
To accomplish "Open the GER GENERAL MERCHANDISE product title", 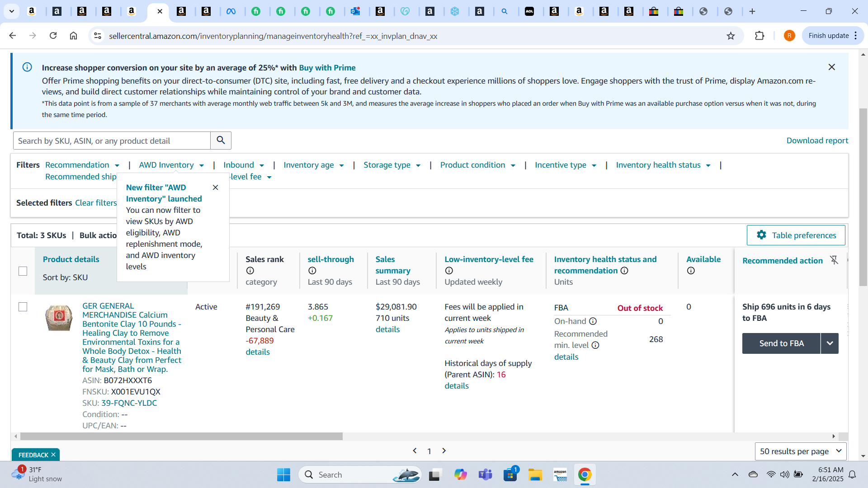I will 132,338.
